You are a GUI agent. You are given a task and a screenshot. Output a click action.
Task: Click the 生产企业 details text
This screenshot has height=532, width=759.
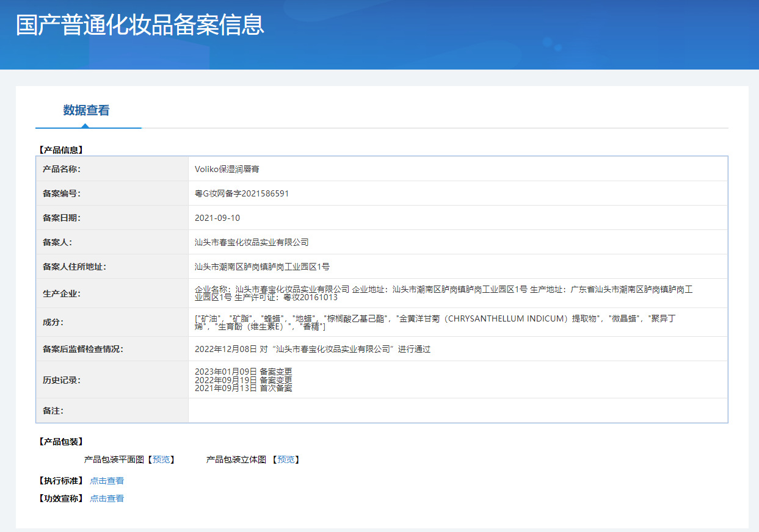coord(444,293)
